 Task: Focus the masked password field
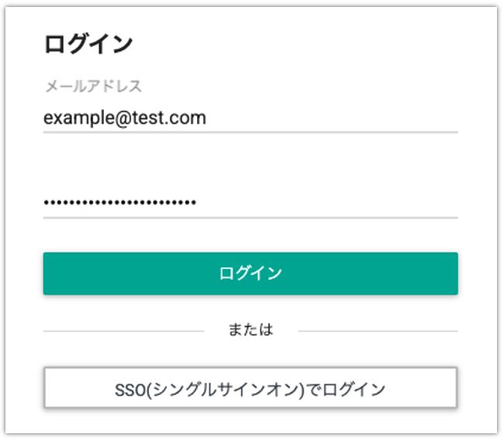tap(250, 203)
